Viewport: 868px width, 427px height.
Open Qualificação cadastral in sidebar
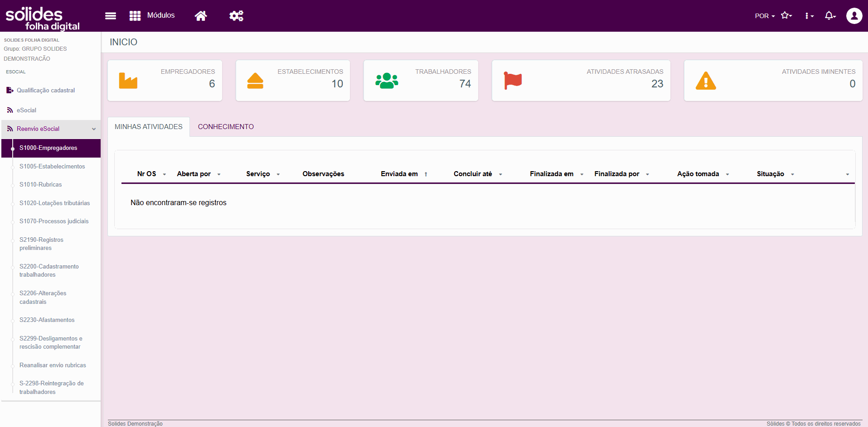point(46,91)
